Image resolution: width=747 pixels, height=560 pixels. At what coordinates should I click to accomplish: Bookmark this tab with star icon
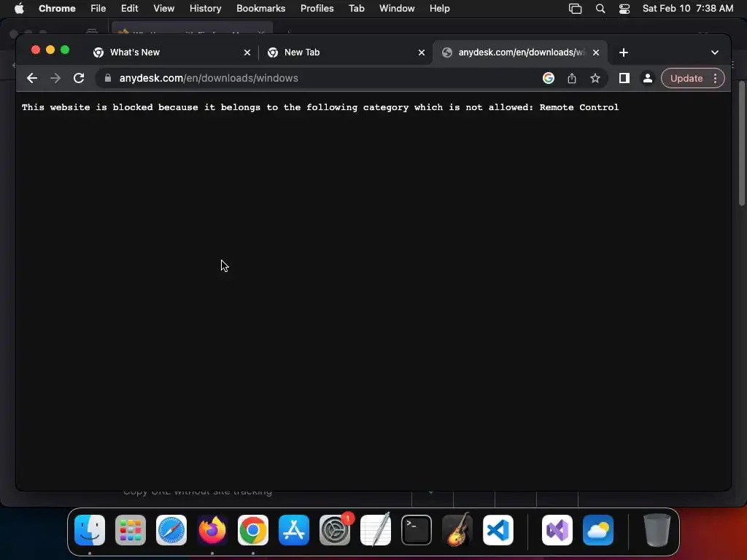pyautogui.click(x=595, y=78)
